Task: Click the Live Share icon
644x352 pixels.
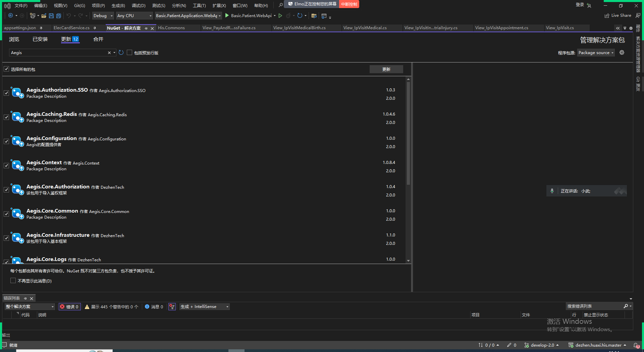Action: [607, 15]
